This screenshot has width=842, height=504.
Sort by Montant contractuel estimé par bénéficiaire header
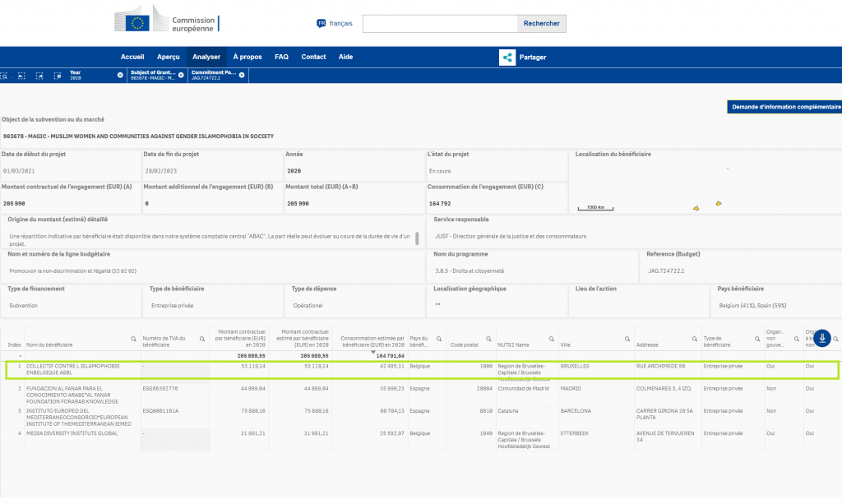pos(303,339)
